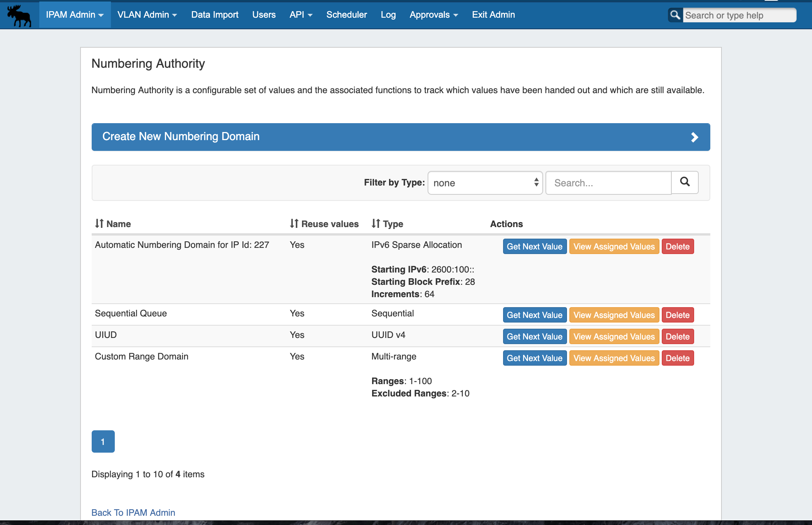Image resolution: width=812 pixels, height=525 pixels.
Task: Sort by Reuse values column arrows
Action: [x=294, y=224]
